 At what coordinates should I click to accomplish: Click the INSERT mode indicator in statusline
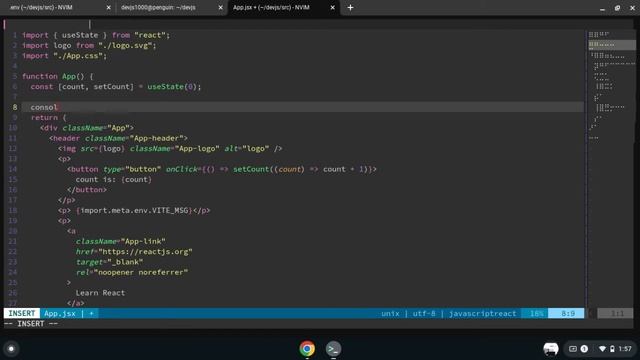(22, 313)
